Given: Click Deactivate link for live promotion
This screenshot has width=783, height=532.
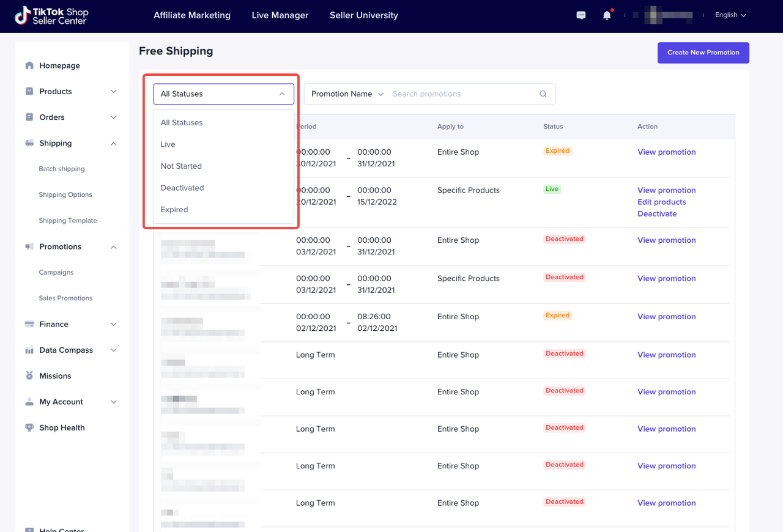Looking at the screenshot, I should click(x=657, y=214).
